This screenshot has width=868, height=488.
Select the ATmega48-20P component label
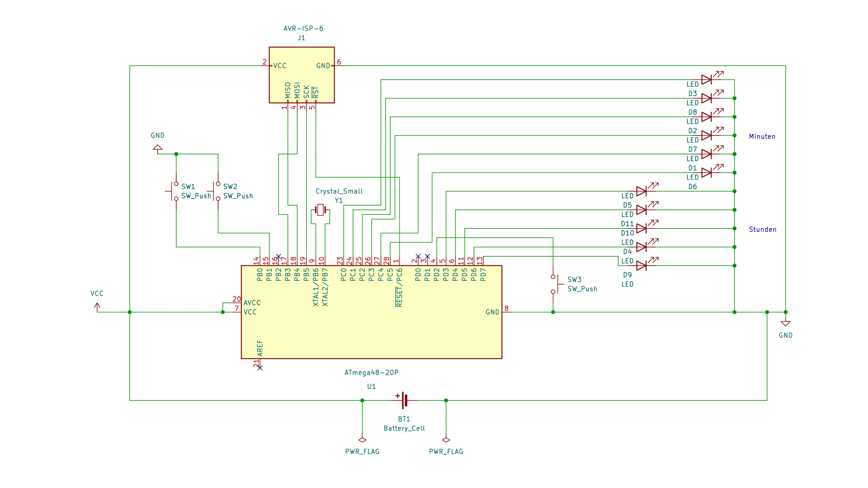point(371,372)
